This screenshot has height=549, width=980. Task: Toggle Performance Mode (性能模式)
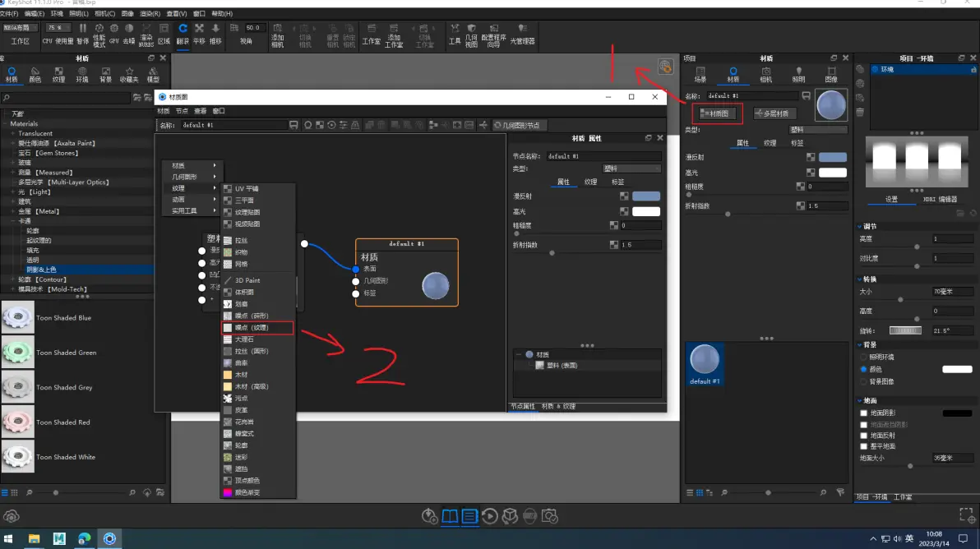click(x=99, y=35)
